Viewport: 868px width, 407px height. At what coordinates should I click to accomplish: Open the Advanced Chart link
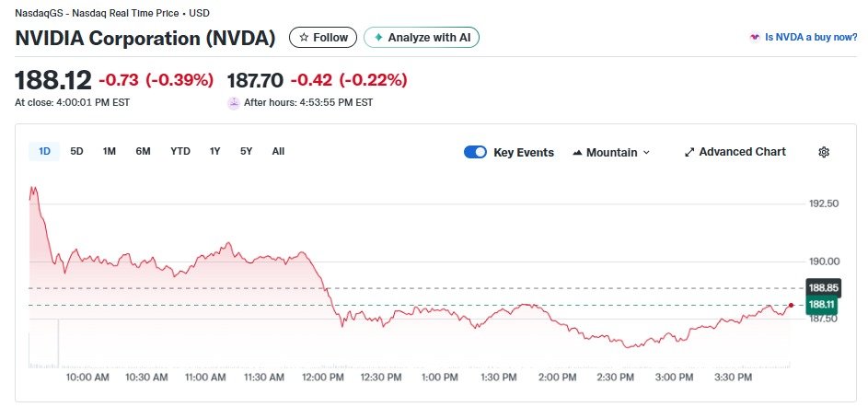pos(742,152)
